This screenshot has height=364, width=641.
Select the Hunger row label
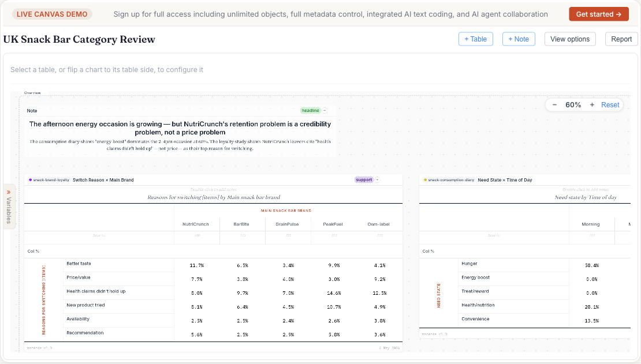[469, 264]
